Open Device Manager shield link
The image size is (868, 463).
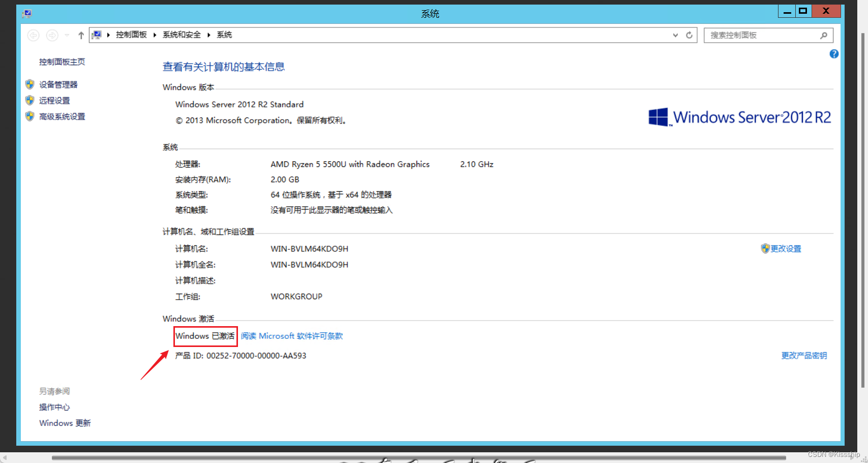coord(58,84)
